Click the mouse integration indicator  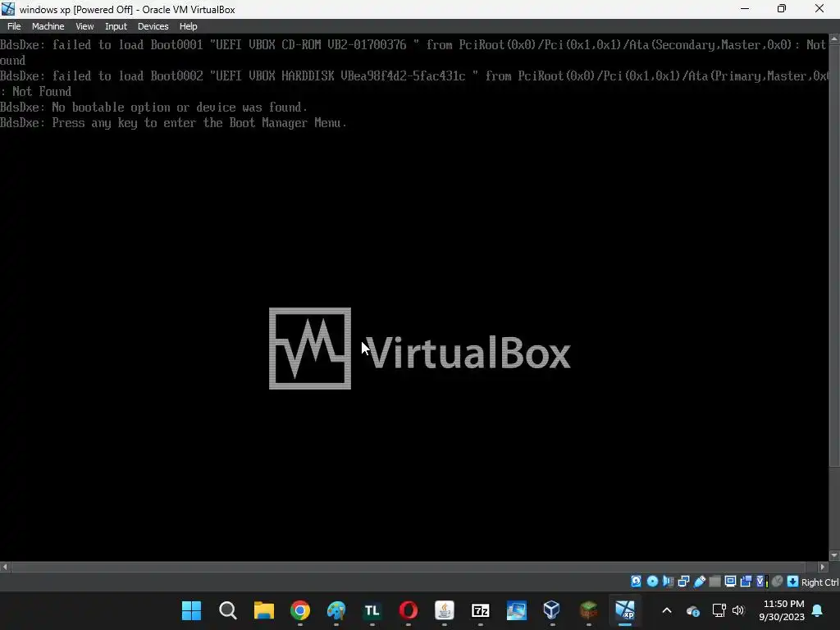[778, 582]
